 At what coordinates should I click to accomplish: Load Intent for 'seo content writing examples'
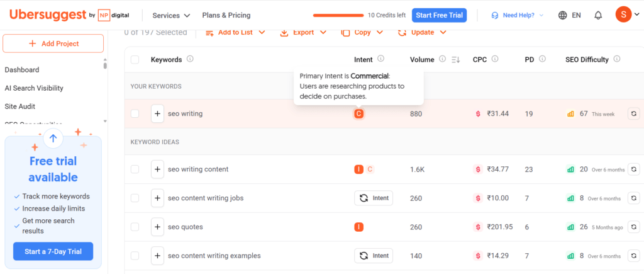tap(374, 256)
